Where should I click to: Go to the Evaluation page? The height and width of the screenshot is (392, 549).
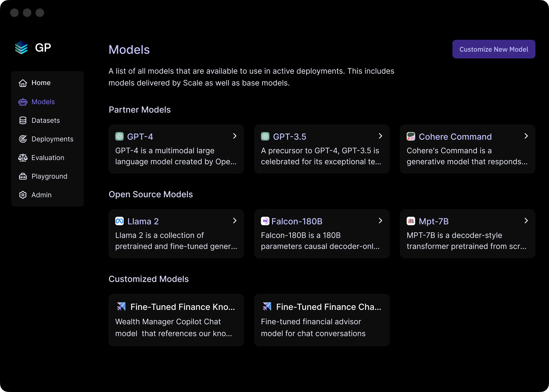[48, 158]
